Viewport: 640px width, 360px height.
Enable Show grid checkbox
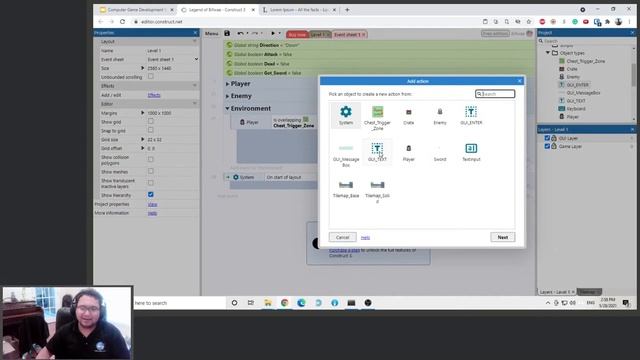tap(151, 121)
